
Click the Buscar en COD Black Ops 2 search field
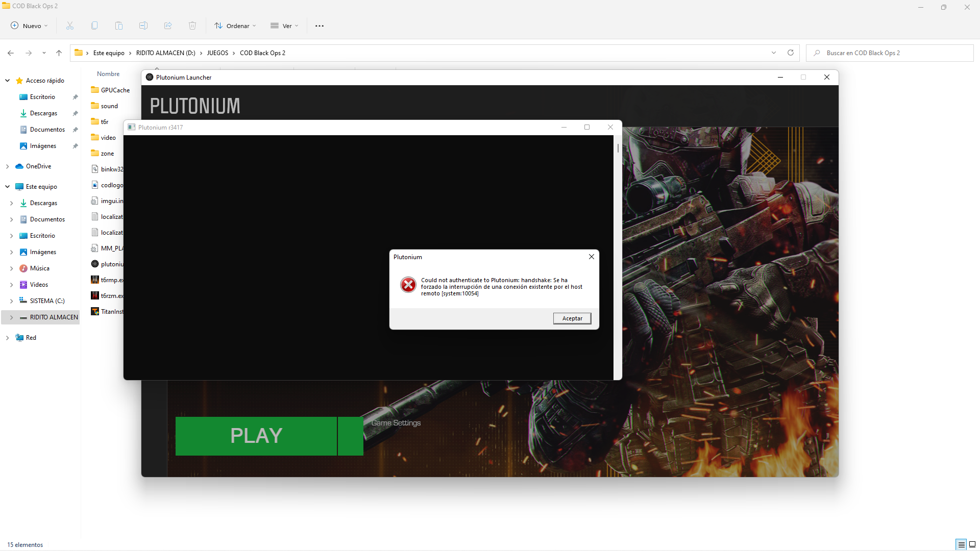tap(890, 53)
